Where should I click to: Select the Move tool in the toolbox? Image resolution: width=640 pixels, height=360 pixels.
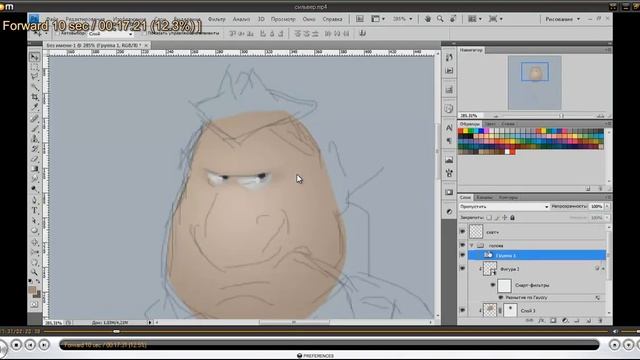point(35,58)
